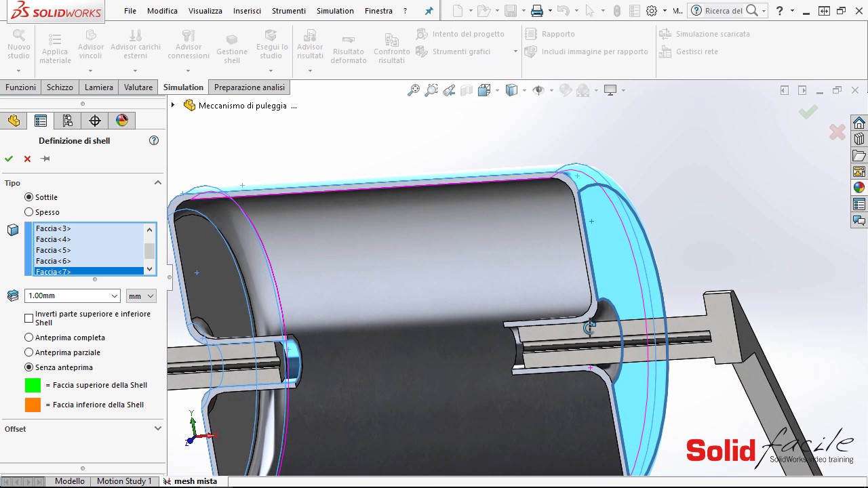
Task: Expand the Meccanismo di puleggia tree node
Action: [173, 105]
